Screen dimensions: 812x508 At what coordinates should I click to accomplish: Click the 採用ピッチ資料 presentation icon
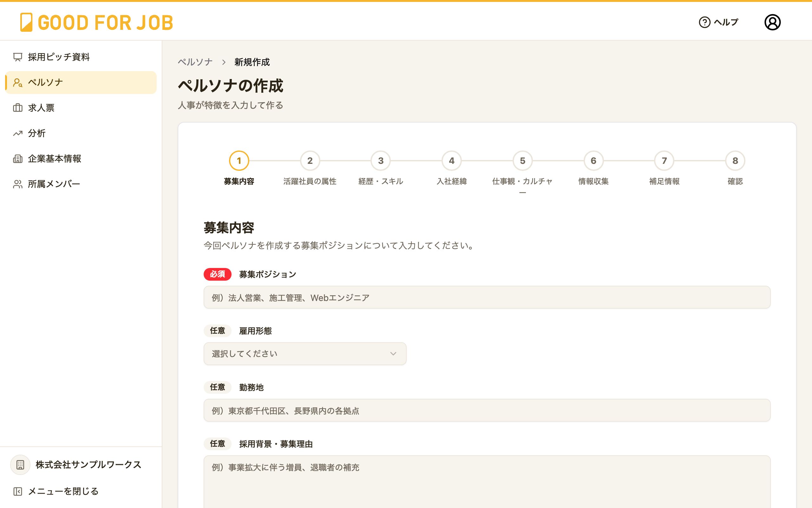18,57
